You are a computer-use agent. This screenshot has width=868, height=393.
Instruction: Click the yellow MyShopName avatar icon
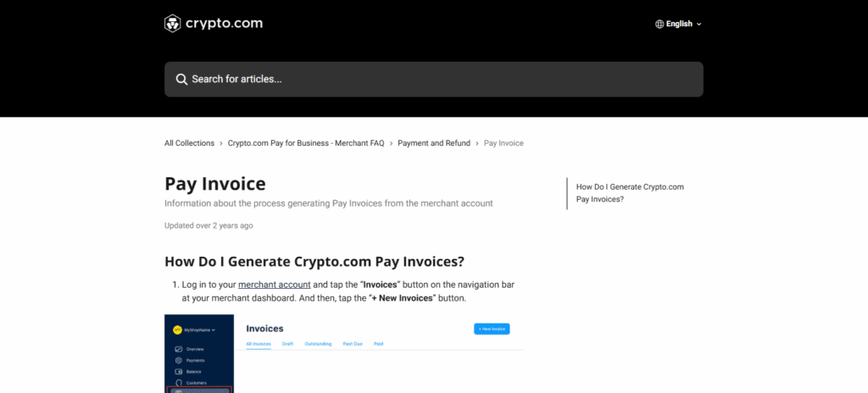pyautogui.click(x=177, y=329)
